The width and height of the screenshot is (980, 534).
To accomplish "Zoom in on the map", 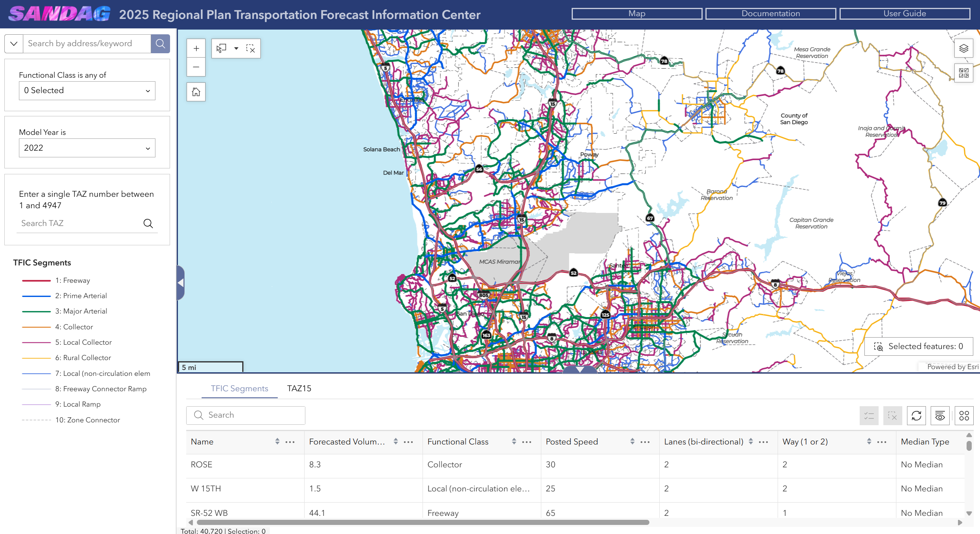I will click(x=196, y=49).
